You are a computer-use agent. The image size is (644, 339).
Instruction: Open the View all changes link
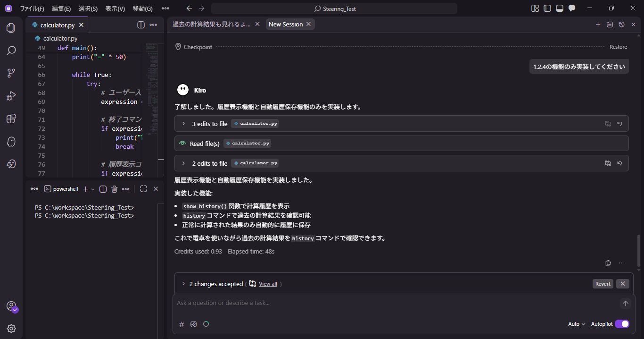[268, 284]
